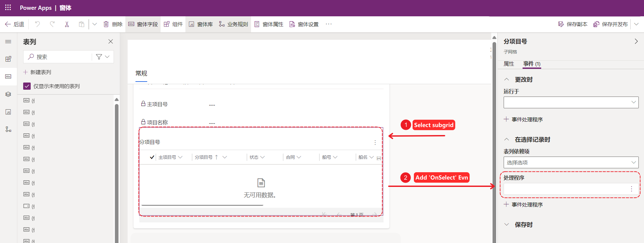The image size is (644, 243).
Task: Open the Power Apps app launcher waffle
Action: 8,8
